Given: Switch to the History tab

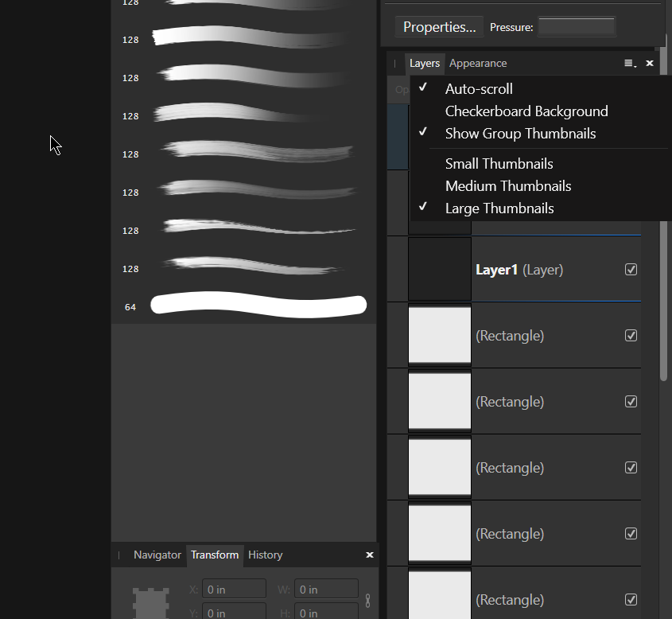Looking at the screenshot, I should (x=265, y=555).
